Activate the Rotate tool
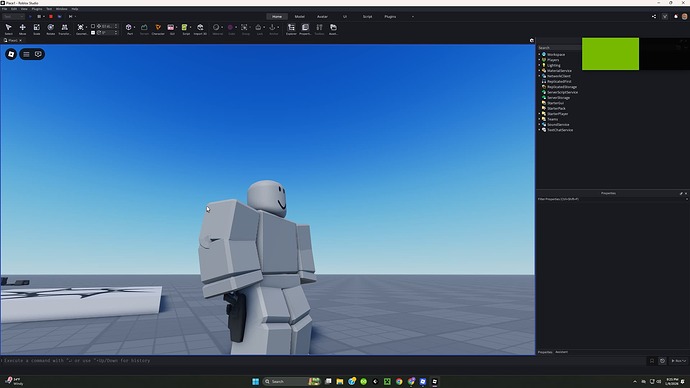 51,29
